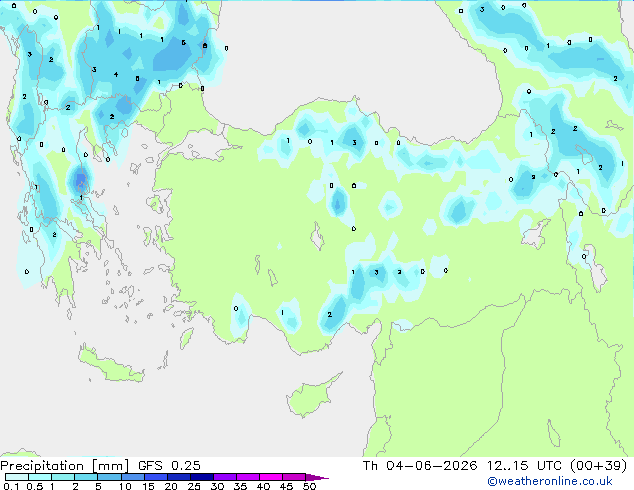Click the 35–40 mm legend swatch
The width and height of the screenshot is (634, 490).
click(247, 477)
